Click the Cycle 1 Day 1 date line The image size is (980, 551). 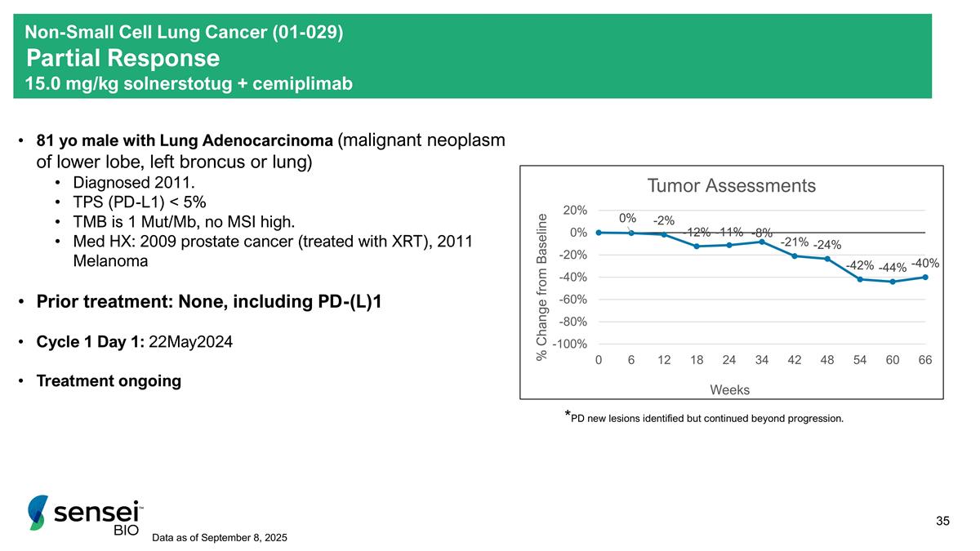click(x=135, y=342)
